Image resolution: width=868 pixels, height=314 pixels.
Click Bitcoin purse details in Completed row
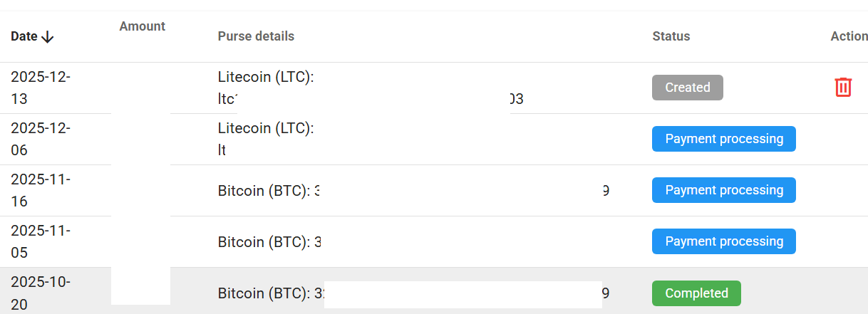coord(413,293)
